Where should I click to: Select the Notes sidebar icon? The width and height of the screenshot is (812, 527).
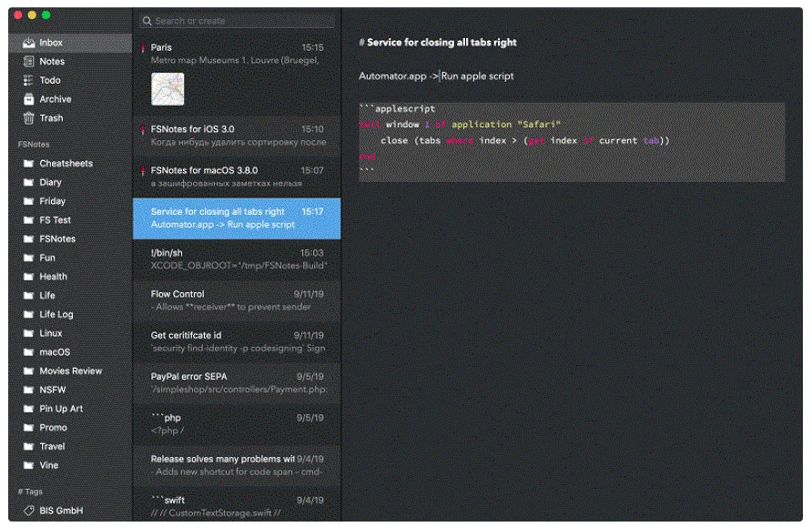pos(28,62)
